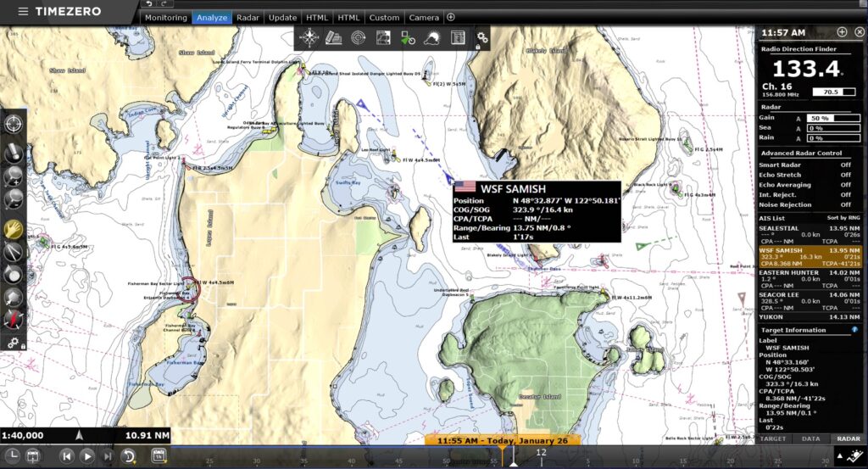Viewport: 868px width, 469px height.
Task: Open the RADAR panel tab
Action: coord(848,438)
